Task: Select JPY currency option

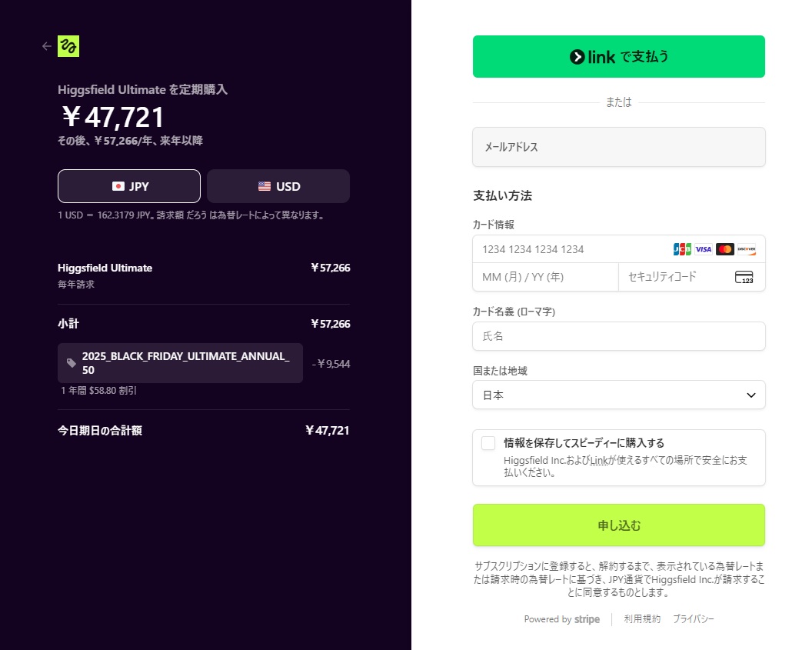Action: (x=129, y=186)
